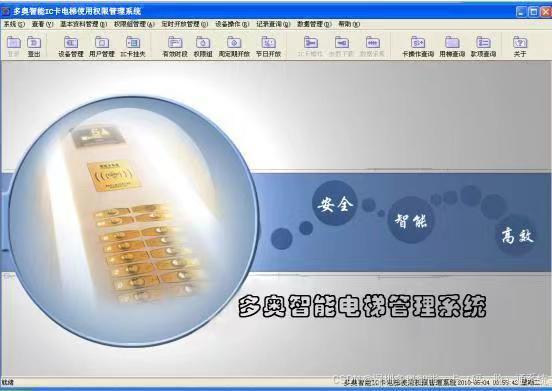The height and width of the screenshot is (391, 552).
Task: Click the 登出 (logout) toolbar icon
Action: point(34,46)
